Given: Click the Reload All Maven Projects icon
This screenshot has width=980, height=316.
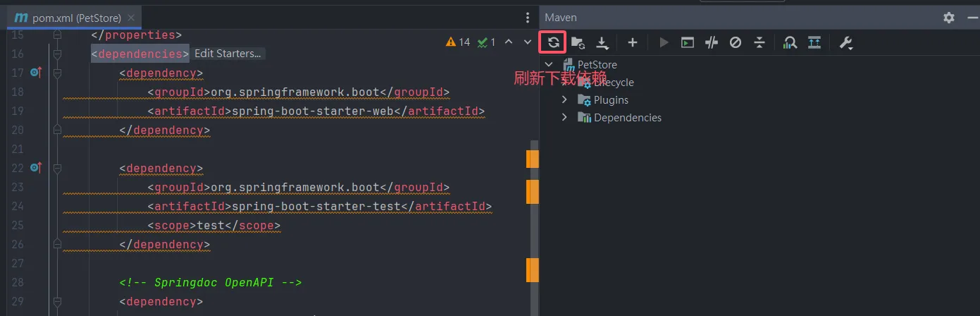Looking at the screenshot, I should point(553,42).
